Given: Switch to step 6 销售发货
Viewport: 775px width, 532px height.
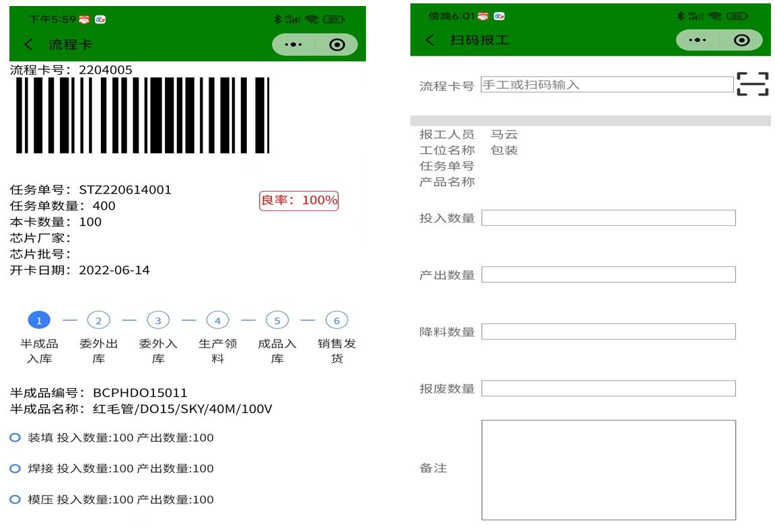Looking at the screenshot, I should point(336,321).
